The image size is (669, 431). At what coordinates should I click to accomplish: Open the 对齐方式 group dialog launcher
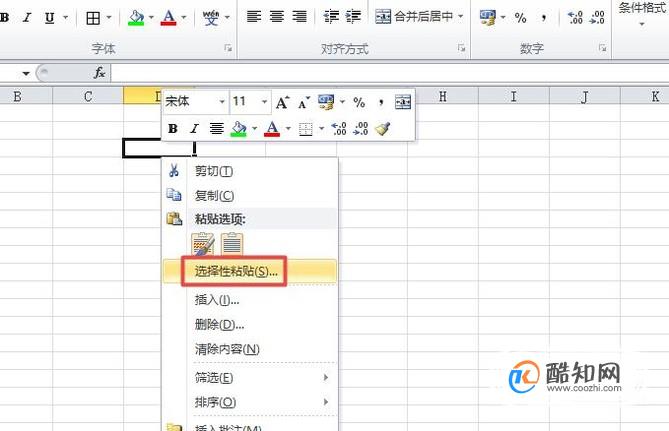click(x=462, y=48)
